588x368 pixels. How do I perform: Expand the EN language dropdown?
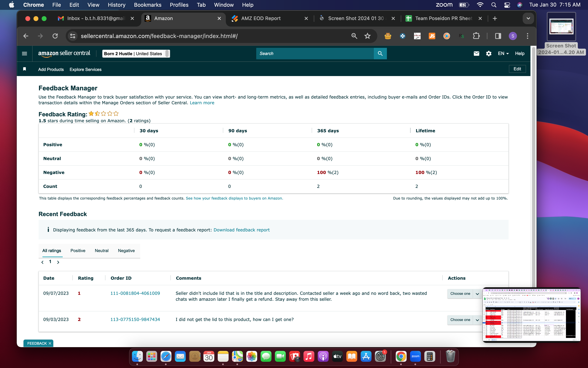click(x=503, y=54)
